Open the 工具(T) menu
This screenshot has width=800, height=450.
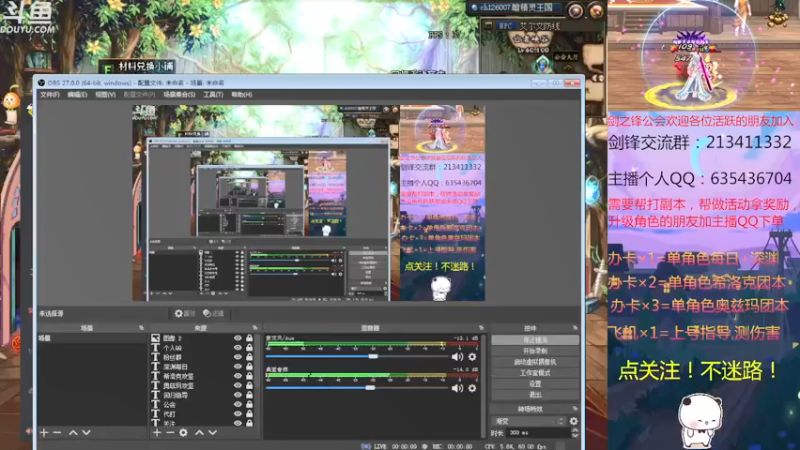tap(213, 94)
